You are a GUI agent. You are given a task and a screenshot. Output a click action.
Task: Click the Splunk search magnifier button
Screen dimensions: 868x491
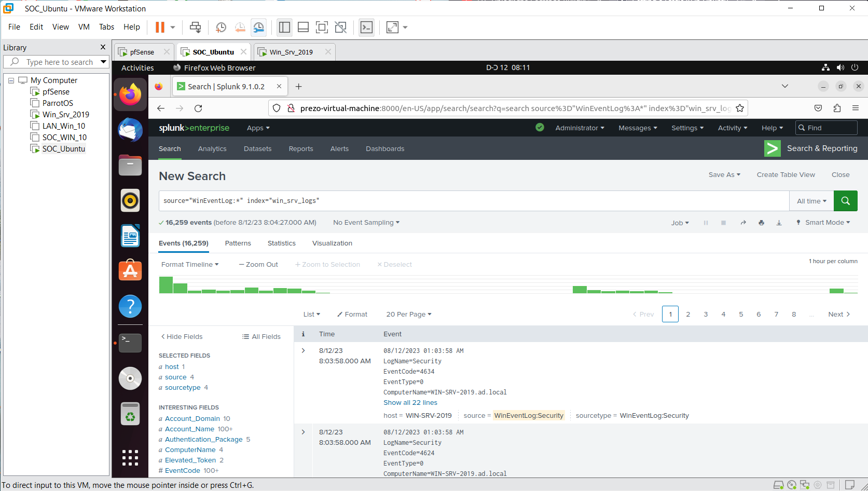pos(845,201)
